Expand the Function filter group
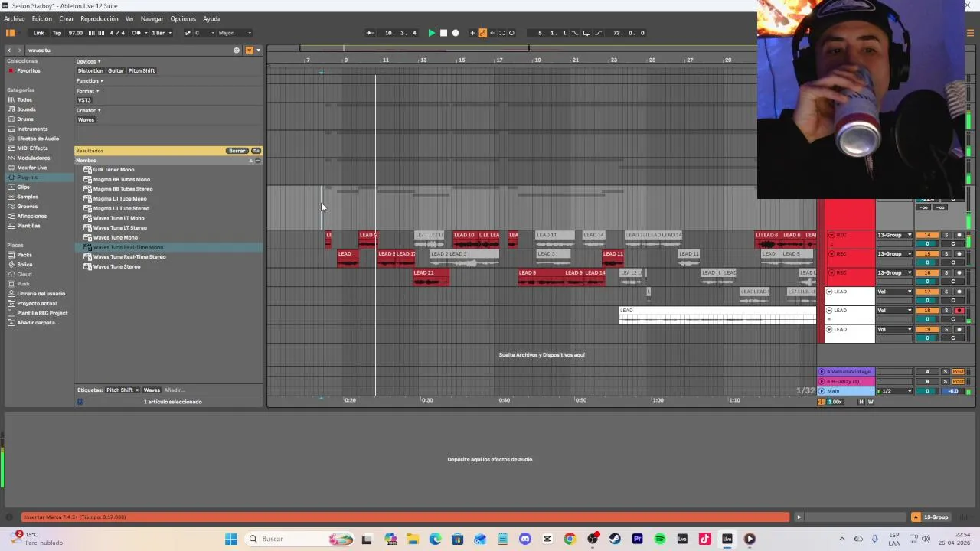The image size is (980, 551). (89, 80)
